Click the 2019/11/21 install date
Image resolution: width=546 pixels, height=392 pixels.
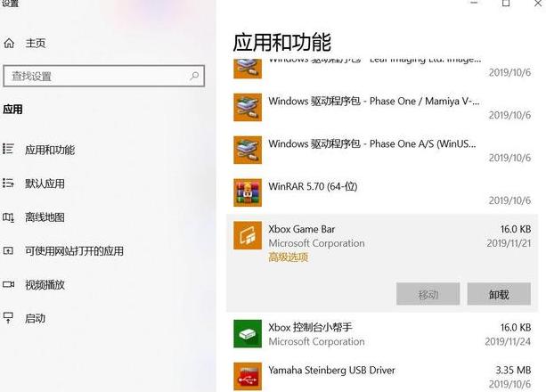click(509, 243)
